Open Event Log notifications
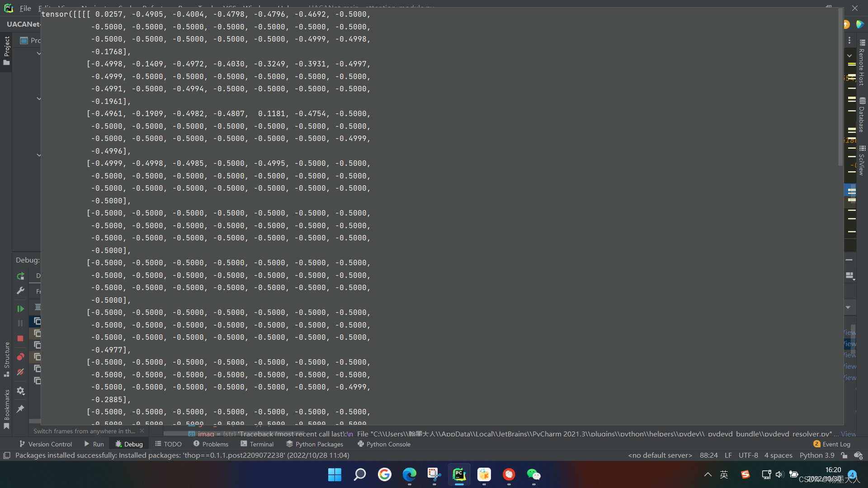Image resolution: width=868 pixels, height=488 pixels. pos(832,444)
